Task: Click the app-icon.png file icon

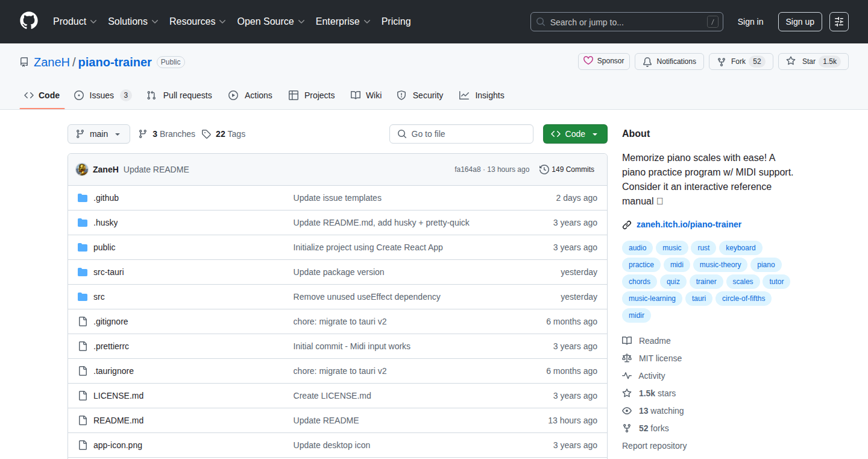Action: (x=83, y=445)
